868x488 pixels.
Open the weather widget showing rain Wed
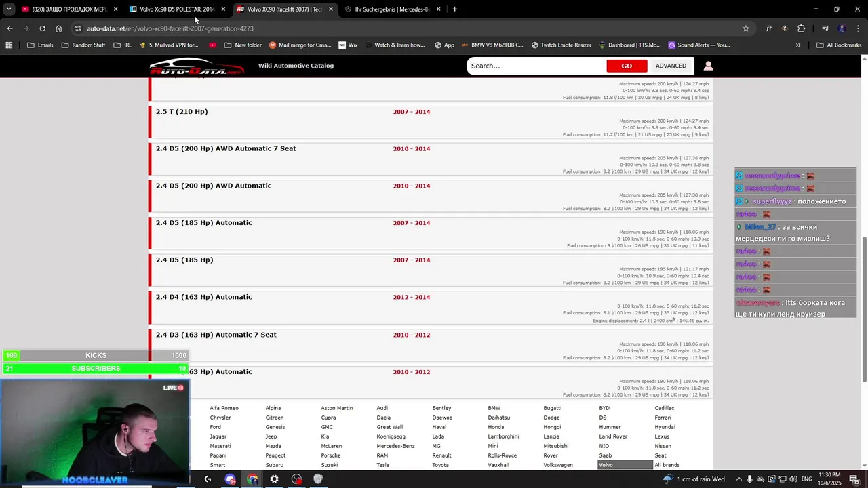693,479
